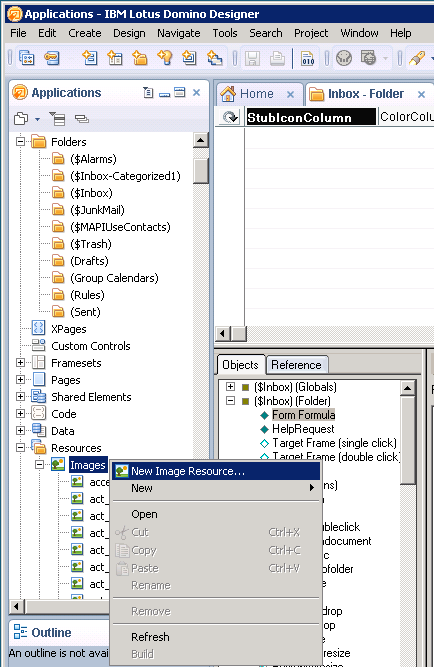Select the ColorColu column header
This screenshot has width=434, height=667.
click(407, 117)
